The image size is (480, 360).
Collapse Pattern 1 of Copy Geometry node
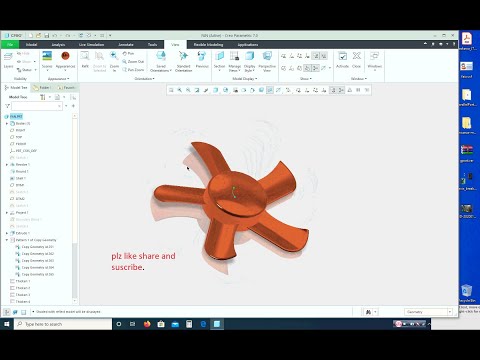tap(7, 240)
